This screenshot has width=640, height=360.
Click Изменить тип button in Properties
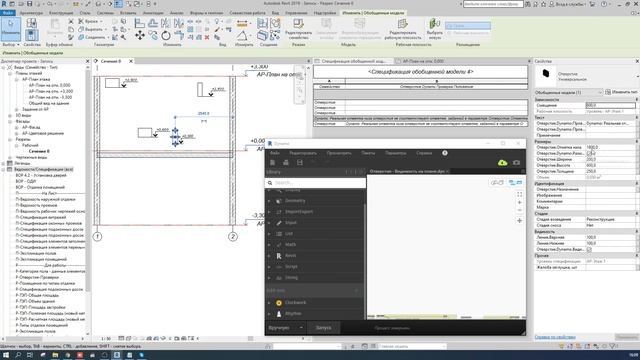click(621, 92)
